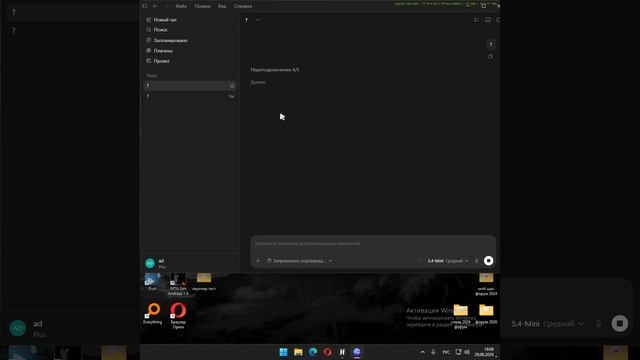Open the Файл menu

click(x=181, y=6)
